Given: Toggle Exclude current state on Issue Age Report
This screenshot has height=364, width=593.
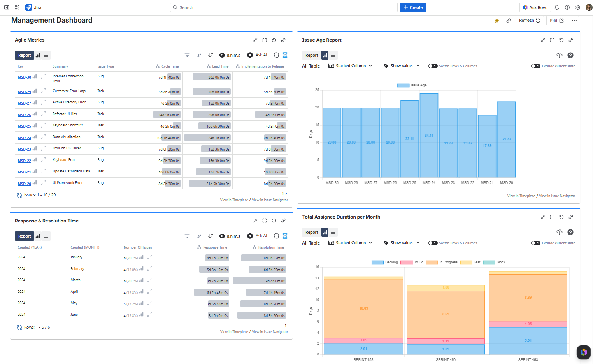Looking at the screenshot, I should coord(536,66).
